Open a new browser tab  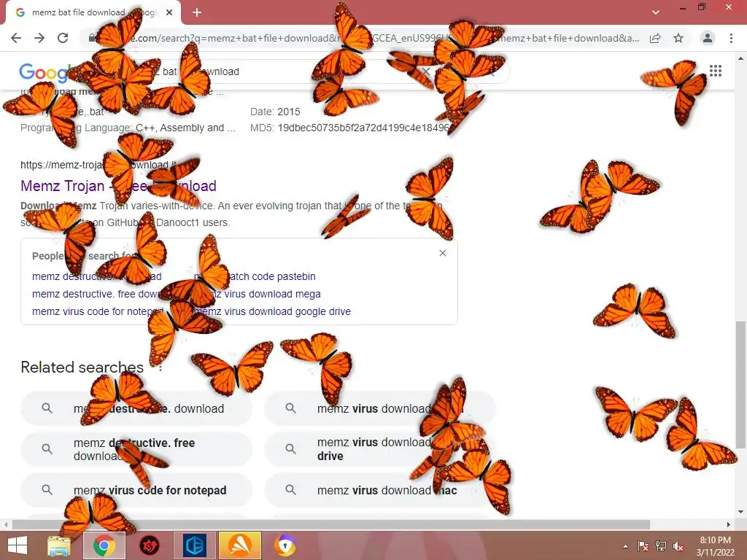197,13
